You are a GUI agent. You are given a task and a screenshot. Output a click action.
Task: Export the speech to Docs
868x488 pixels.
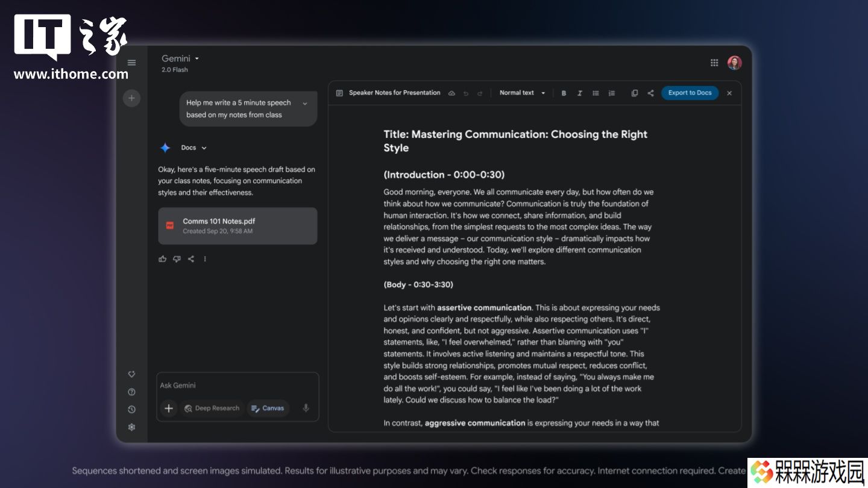click(x=690, y=93)
